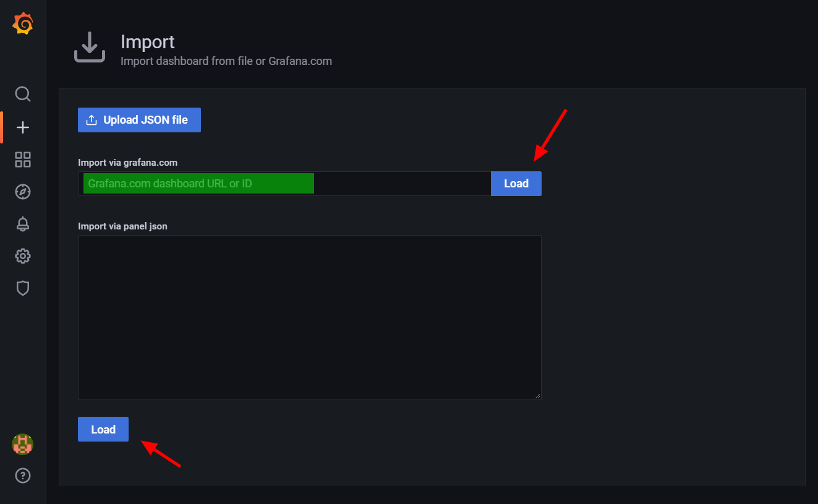Click the panel JSON text area resize handle

coord(537,396)
